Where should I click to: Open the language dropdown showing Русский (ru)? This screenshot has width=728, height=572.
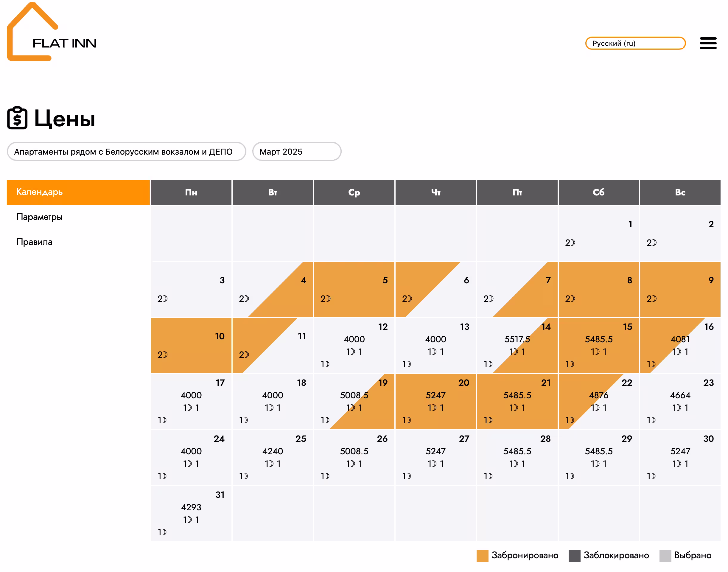click(x=635, y=43)
